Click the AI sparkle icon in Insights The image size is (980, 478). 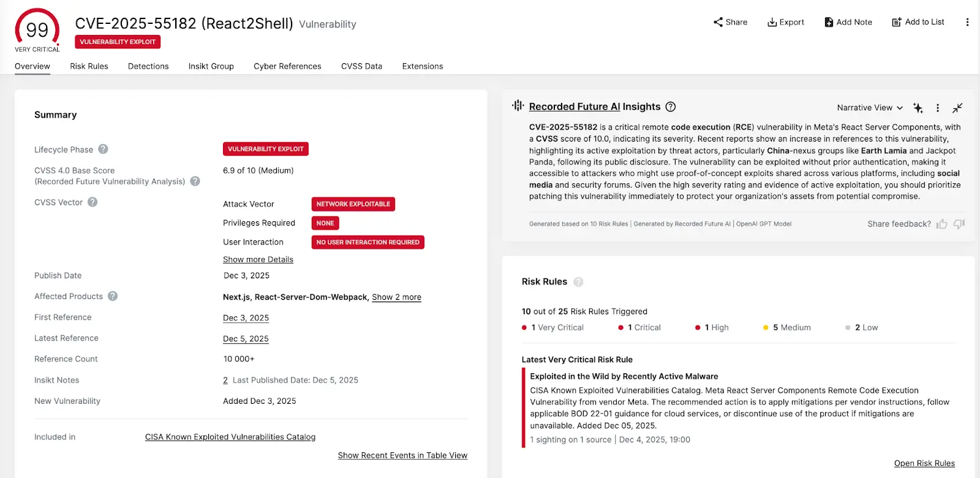(918, 108)
